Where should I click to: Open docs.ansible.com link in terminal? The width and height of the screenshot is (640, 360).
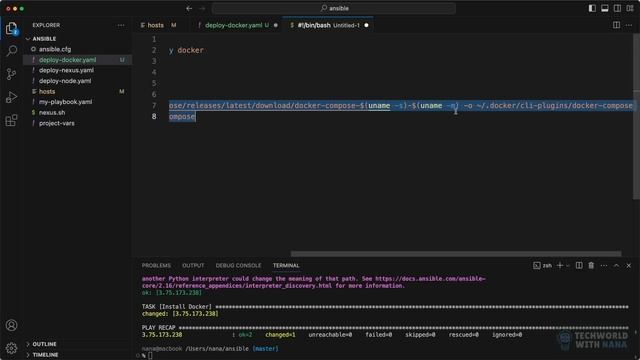(x=430, y=279)
